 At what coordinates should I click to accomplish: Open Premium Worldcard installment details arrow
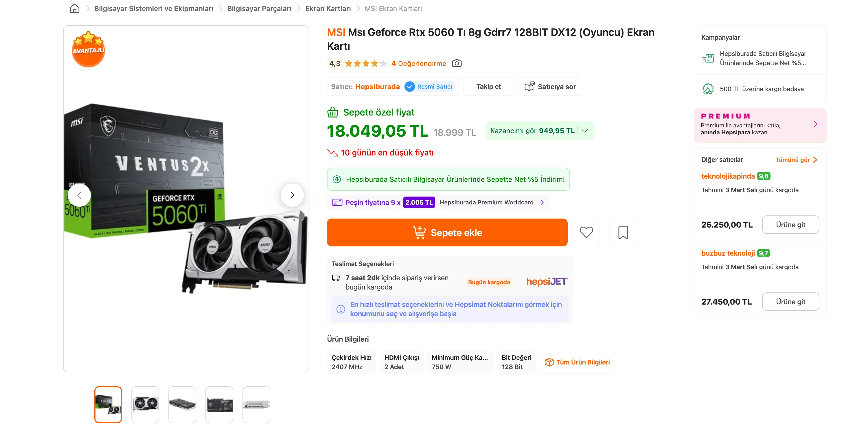coord(542,202)
